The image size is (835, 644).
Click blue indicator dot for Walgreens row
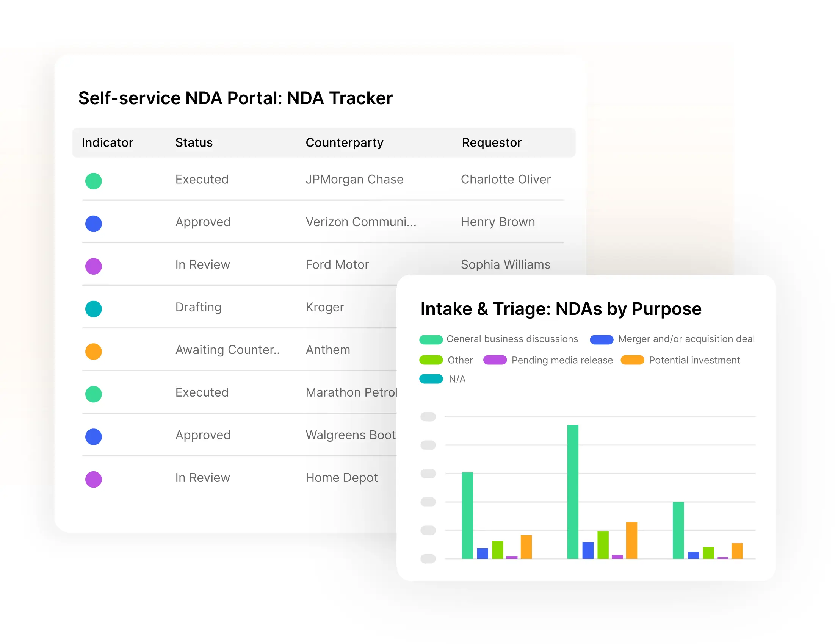(93, 436)
